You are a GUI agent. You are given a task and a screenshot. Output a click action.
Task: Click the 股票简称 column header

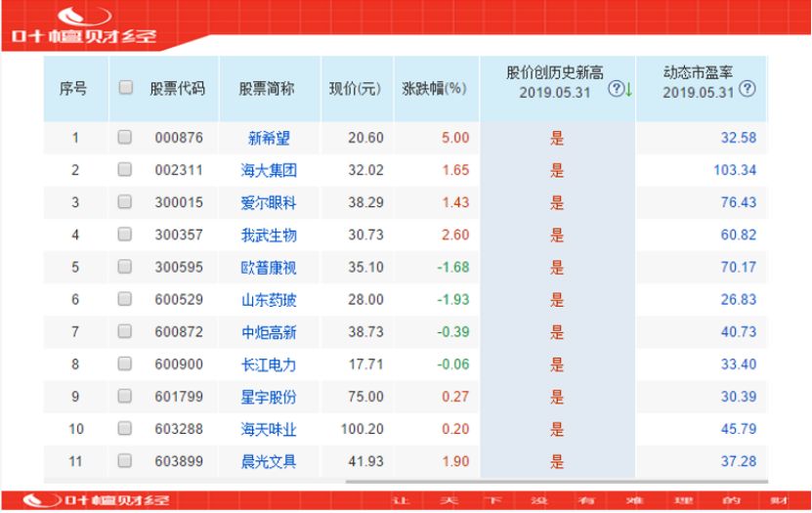[266, 89]
